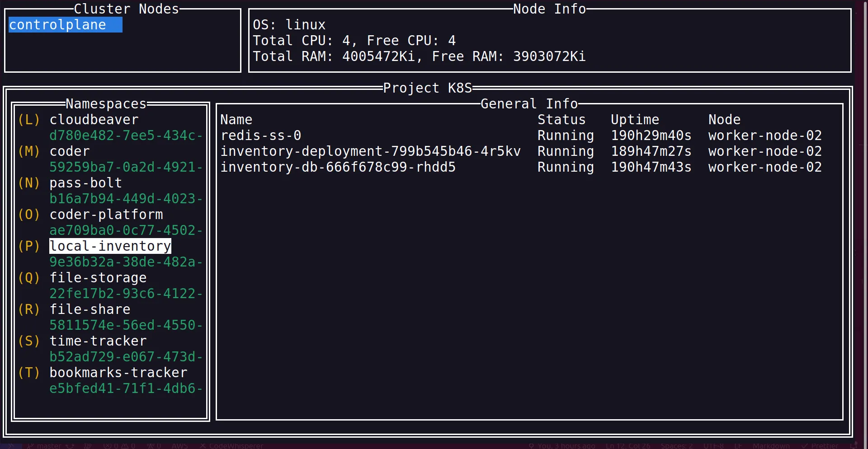This screenshot has width=868, height=449.
Task: Select the cloudbeaver namespace
Action: (x=94, y=120)
